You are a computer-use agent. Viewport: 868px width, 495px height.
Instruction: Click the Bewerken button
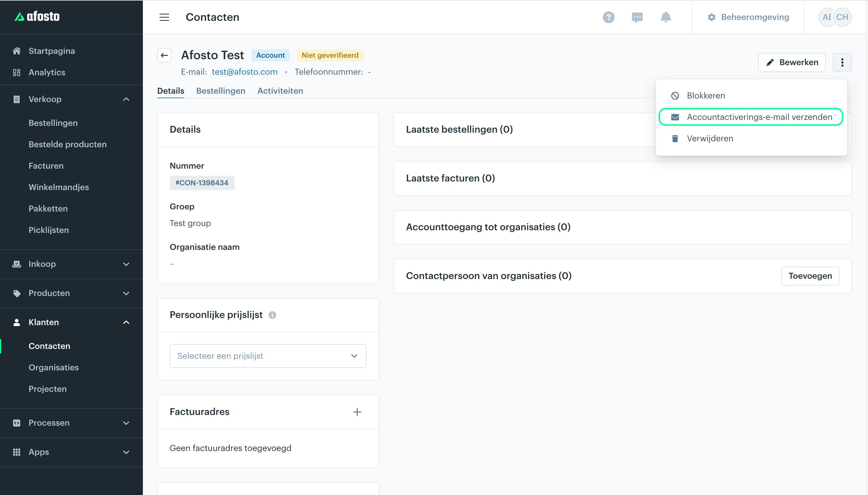pos(791,62)
